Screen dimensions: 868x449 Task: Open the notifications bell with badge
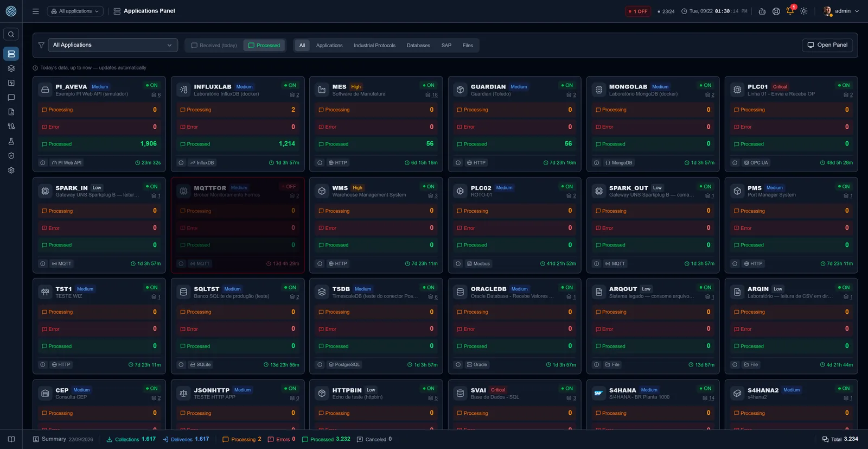(x=790, y=10)
